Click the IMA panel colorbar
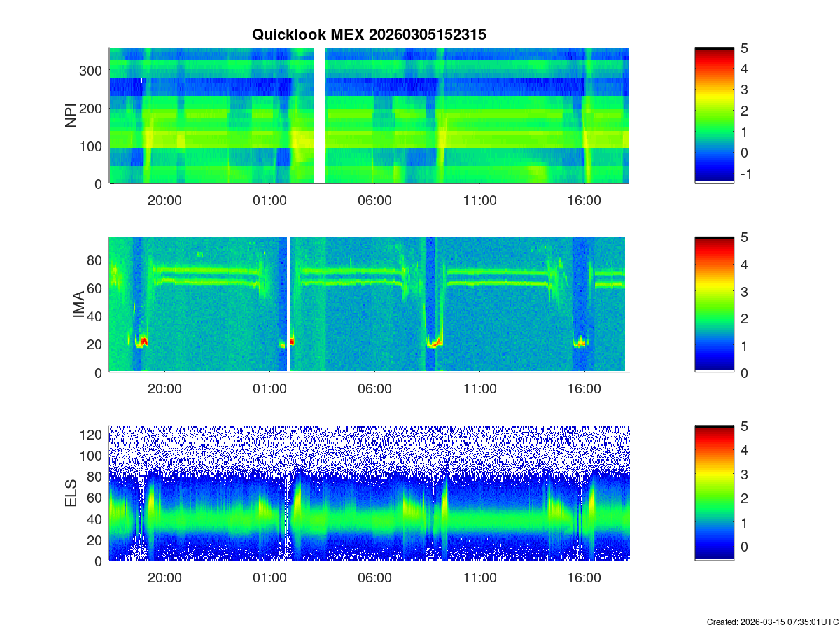Screen dimensions: 840x630 (714, 304)
